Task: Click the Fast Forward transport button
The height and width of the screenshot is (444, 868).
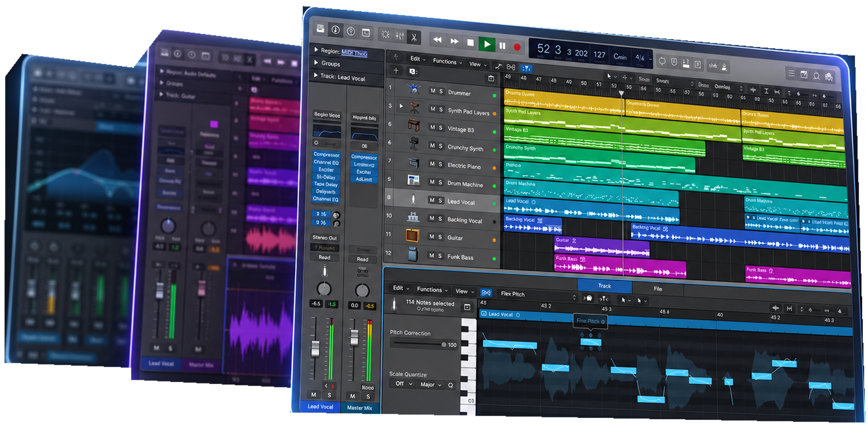Action: tap(454, 42)
